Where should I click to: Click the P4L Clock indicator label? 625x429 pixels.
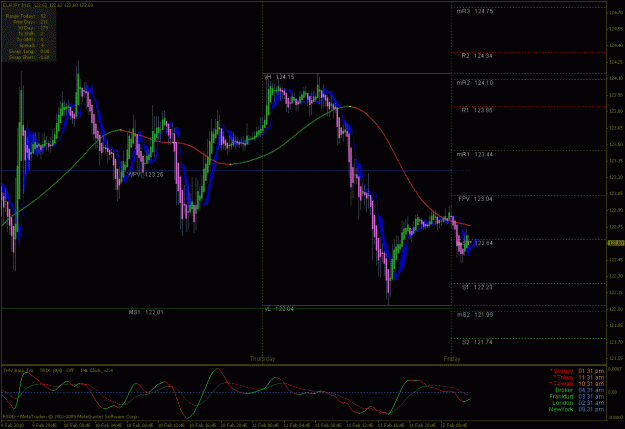click(97, 370)
